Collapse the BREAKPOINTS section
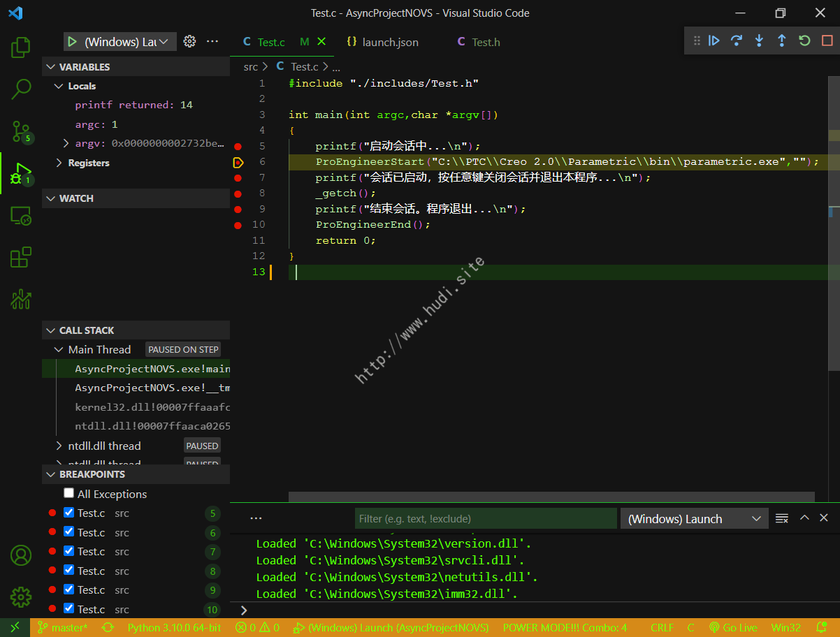 (136, 474)
